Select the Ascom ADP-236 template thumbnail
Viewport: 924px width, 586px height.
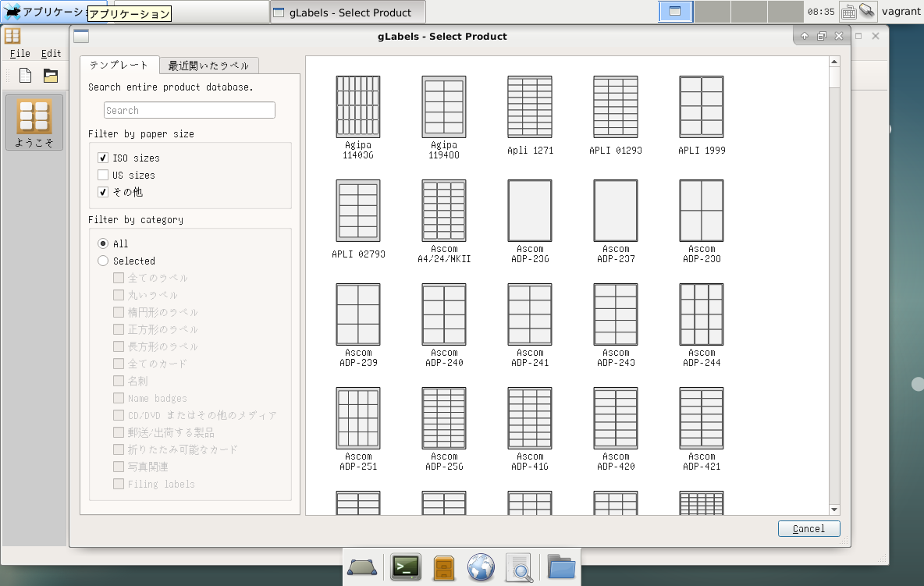coord(529,211)
